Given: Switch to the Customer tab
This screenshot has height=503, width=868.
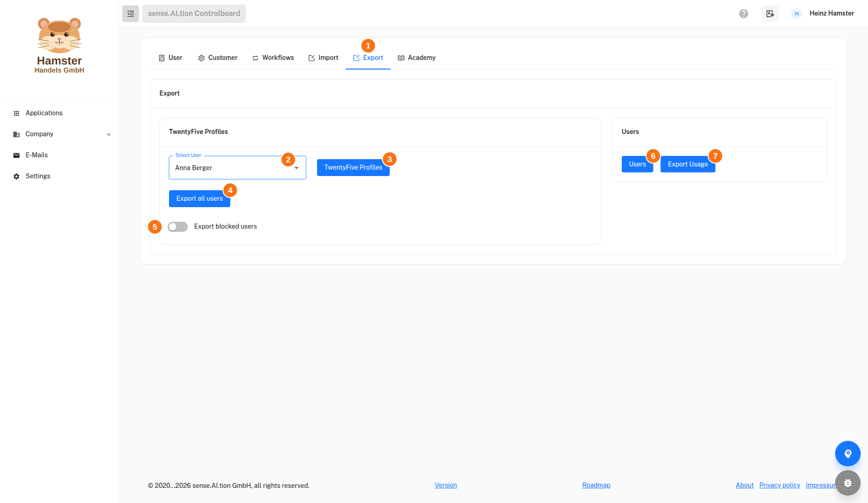Looking at the screenshot, I should point(218,58).
